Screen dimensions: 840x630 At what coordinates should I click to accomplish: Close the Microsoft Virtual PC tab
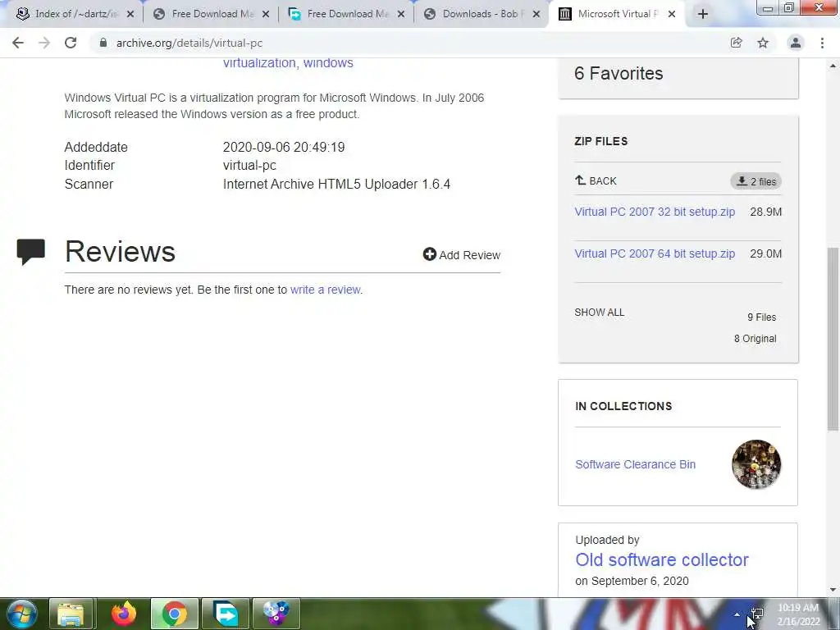(672, 15)
